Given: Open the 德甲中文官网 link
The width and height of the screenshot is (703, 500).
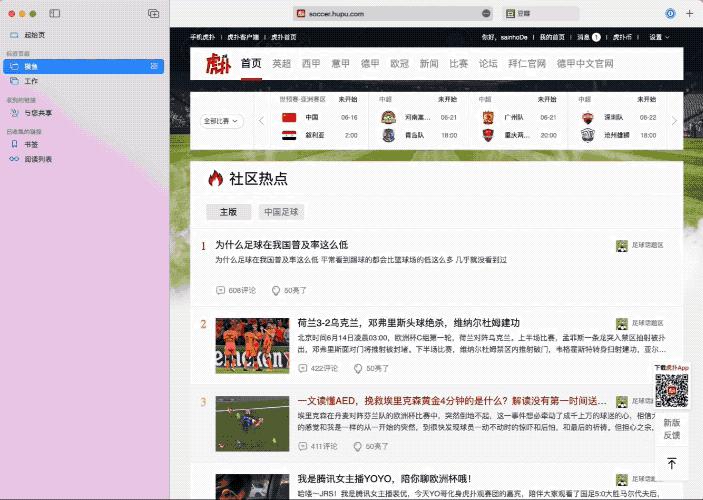Looking at the screenshot, I should (585, 64).
